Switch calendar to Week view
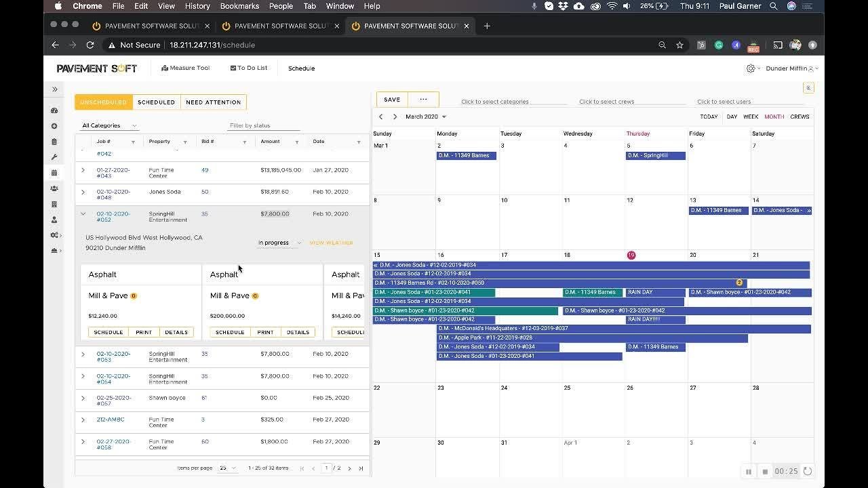868x488 pixels. coord(751,117)
